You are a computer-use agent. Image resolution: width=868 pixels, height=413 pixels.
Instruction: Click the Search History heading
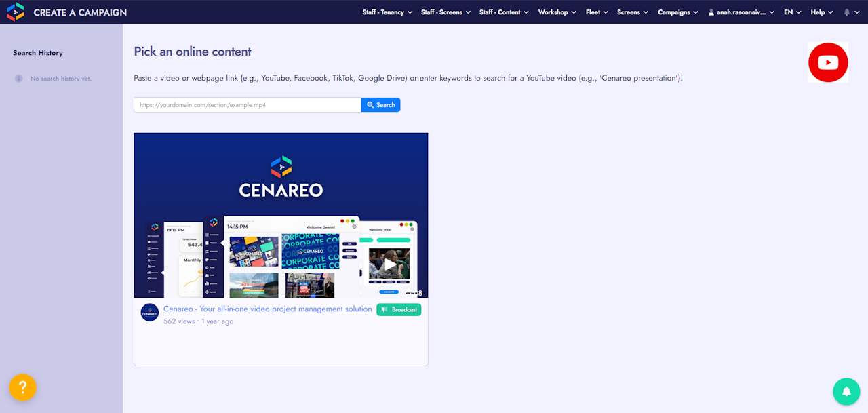coord(38,53)
